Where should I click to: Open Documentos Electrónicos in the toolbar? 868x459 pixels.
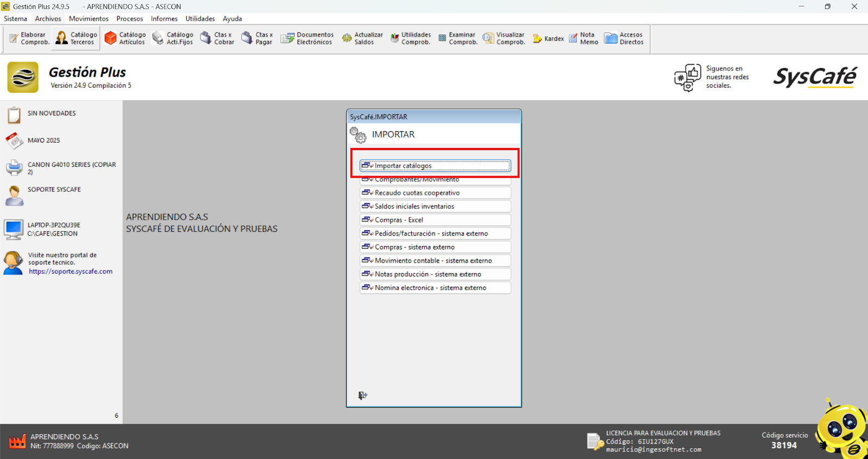click(x=307, y=38)
